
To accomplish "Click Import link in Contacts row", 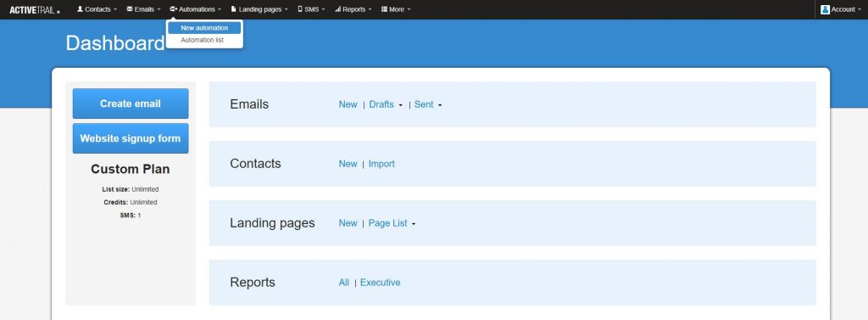I will pos(382,164).
